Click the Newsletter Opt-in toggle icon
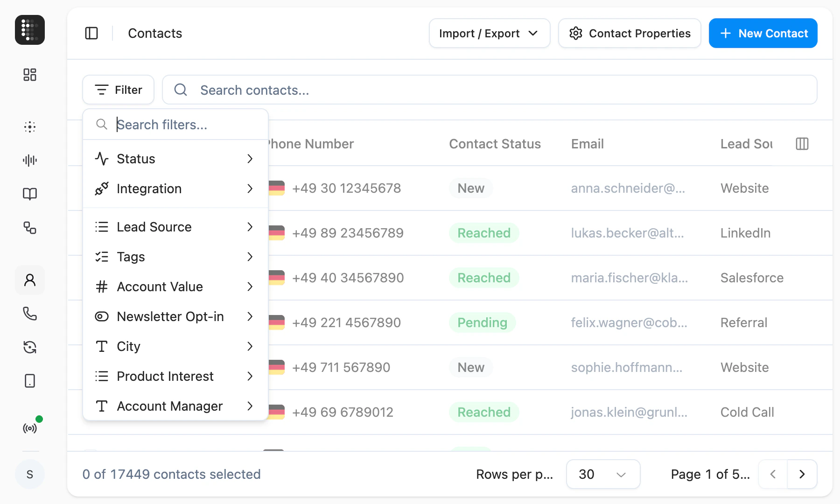The image size is (840, 504). [x=102, y=316]
